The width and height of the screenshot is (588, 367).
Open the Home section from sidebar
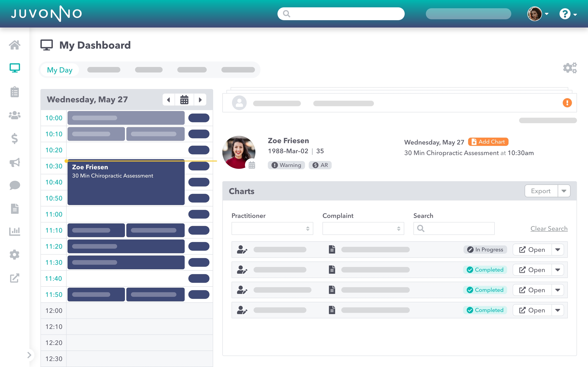click(15, 45)
